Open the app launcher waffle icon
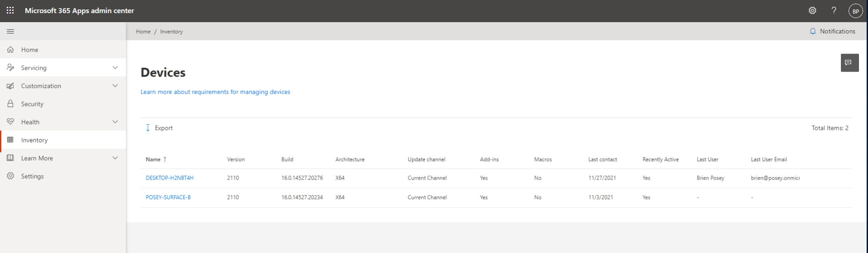Image resolution: width=868 pixels, height=253 pixels. tap(10, 10)
